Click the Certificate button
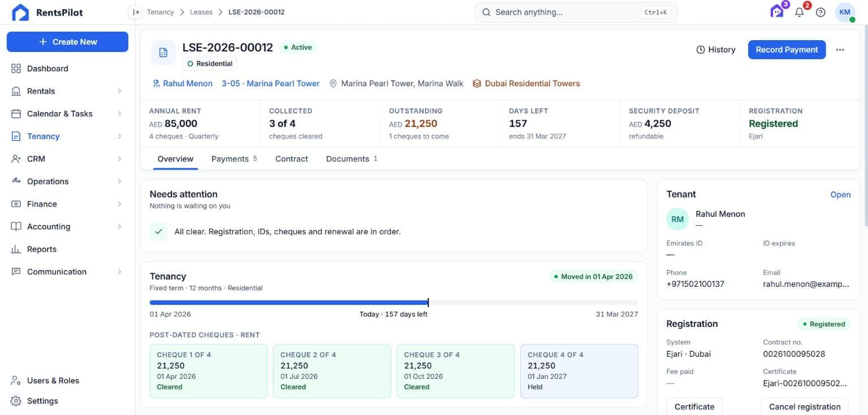 pyautogui.click(x=695, y=407)
